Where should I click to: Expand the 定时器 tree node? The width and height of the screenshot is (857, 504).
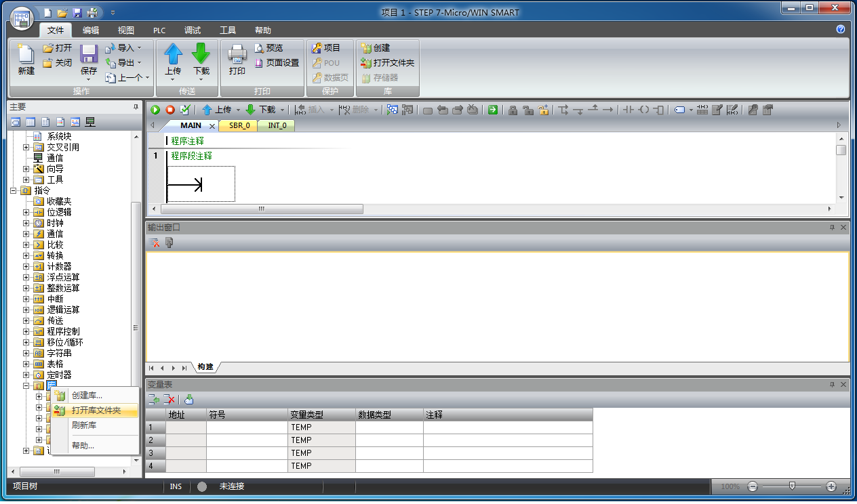click(x=26, y=375)
